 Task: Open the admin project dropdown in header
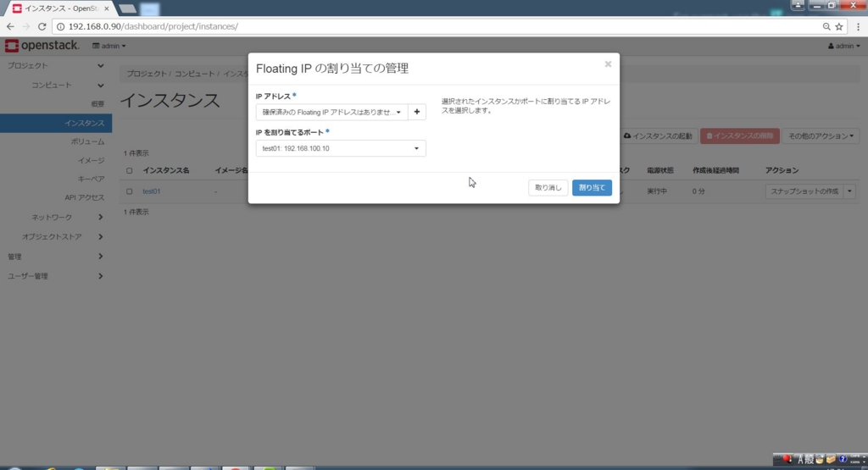(109, 46)
